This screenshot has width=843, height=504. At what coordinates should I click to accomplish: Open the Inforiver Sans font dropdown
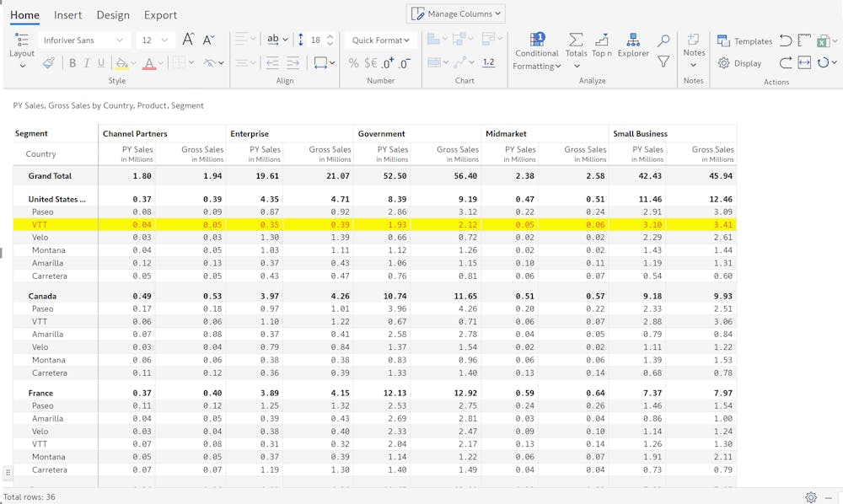[x=83, y=40]
